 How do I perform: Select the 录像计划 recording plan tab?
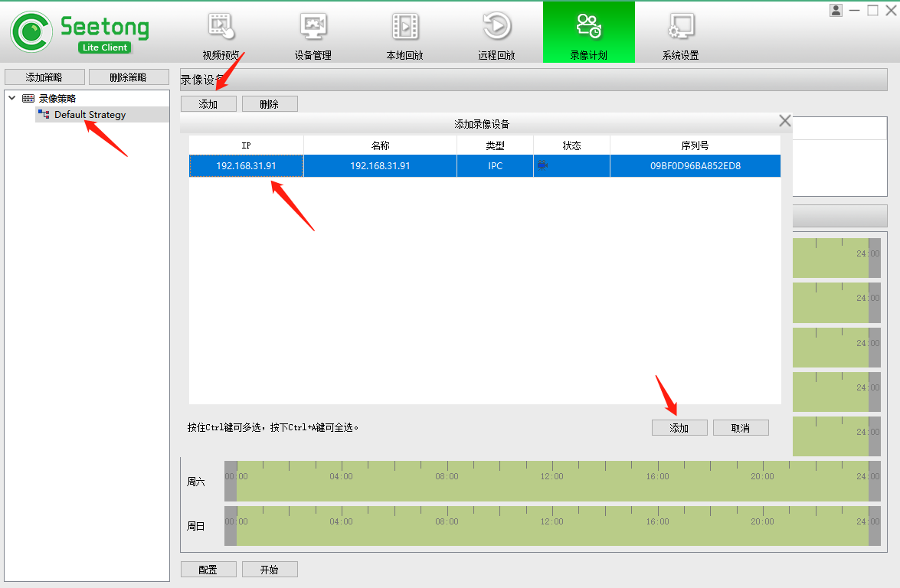(x=588, y=32)
